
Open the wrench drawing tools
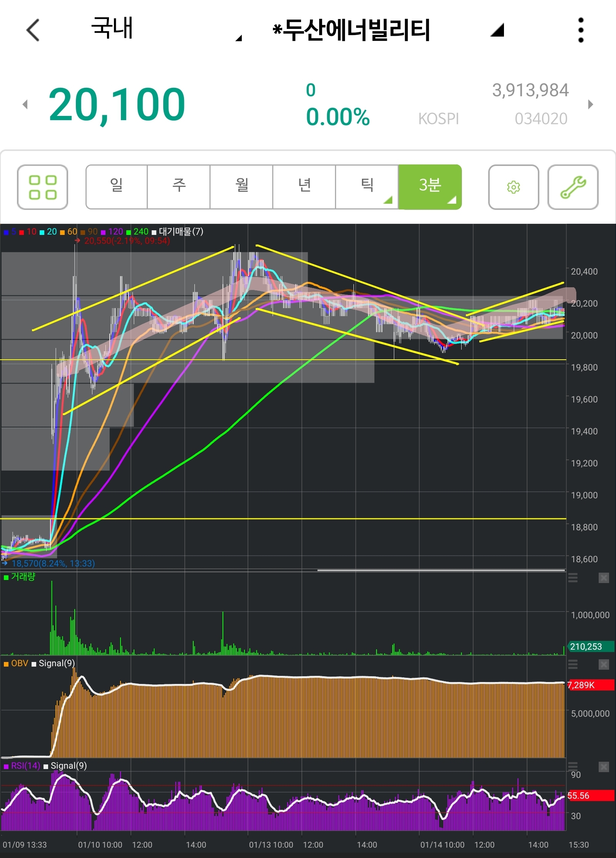click(x=573, y=187)
